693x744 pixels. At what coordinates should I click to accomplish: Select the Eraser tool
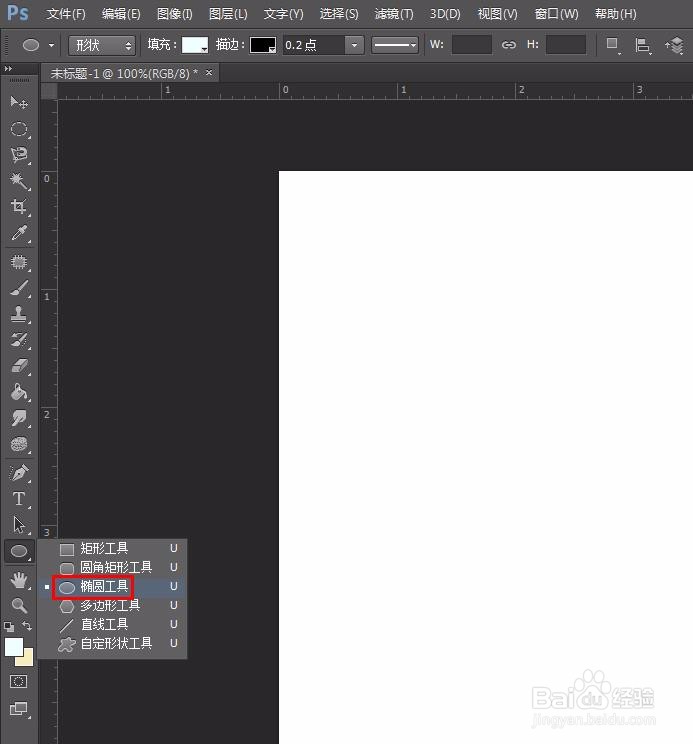pos(19,366)
